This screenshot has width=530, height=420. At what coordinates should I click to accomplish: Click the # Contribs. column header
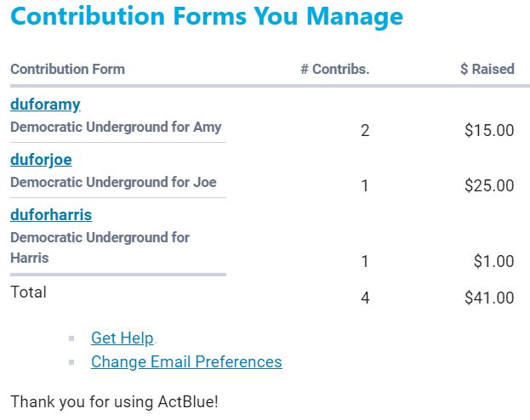click(334, 70)
